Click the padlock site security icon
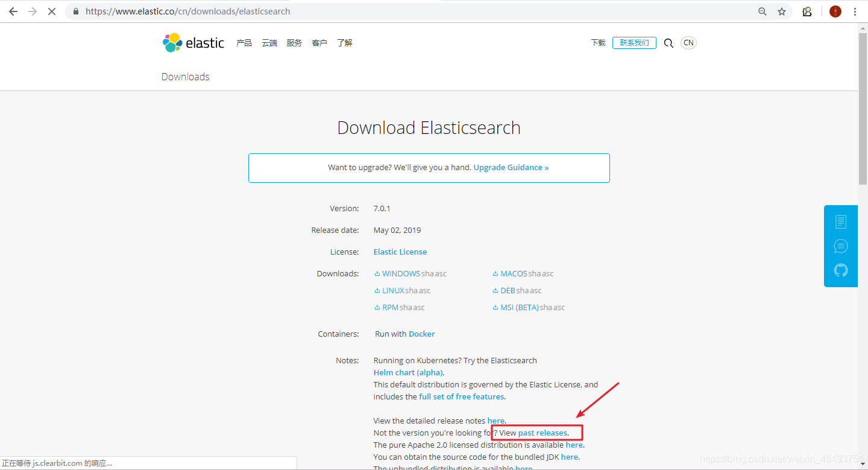 [75, 11]
